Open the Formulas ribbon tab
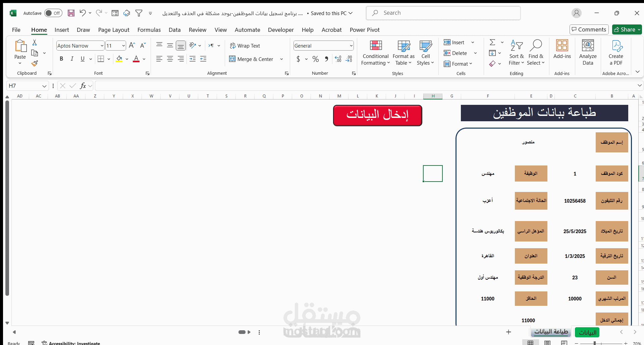Image resolution: width=644 pixels, height=345 pixels. pos(149,30)
